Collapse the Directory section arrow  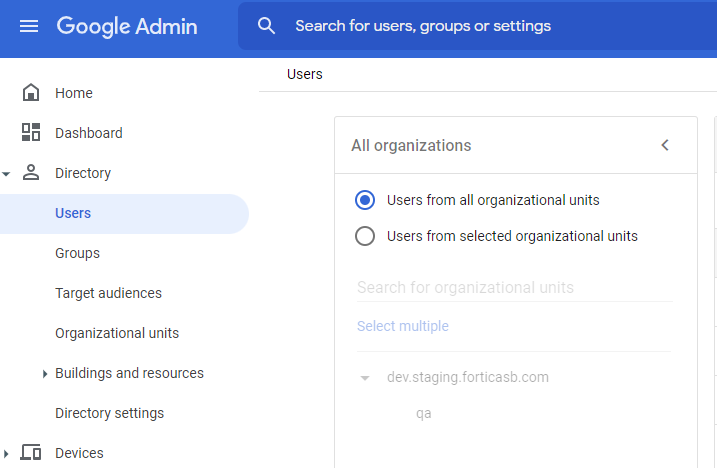tap(7, 174)
